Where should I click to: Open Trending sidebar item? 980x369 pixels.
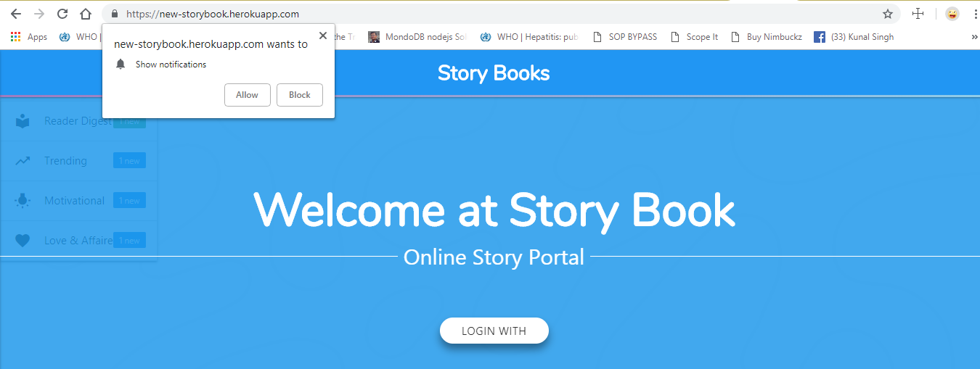[78, 161]
